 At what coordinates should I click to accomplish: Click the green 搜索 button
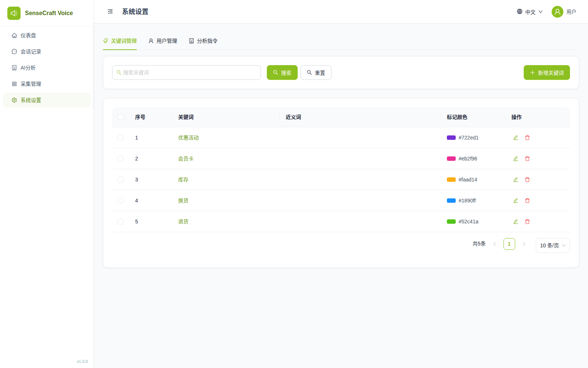(282, 72)
